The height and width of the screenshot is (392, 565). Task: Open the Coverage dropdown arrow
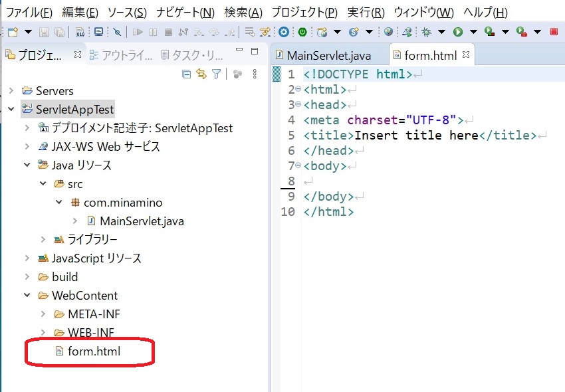tap(505, 32)
